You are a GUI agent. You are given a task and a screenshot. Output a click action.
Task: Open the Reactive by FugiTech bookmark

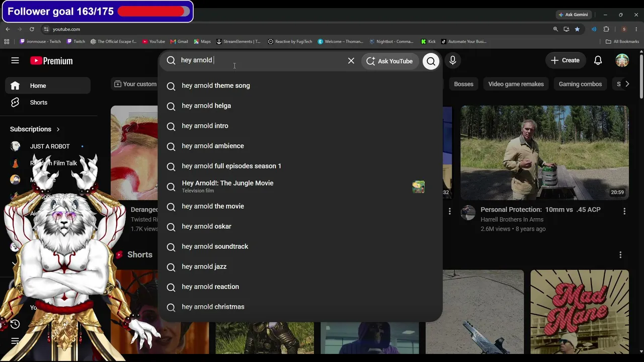pos(290,42)
